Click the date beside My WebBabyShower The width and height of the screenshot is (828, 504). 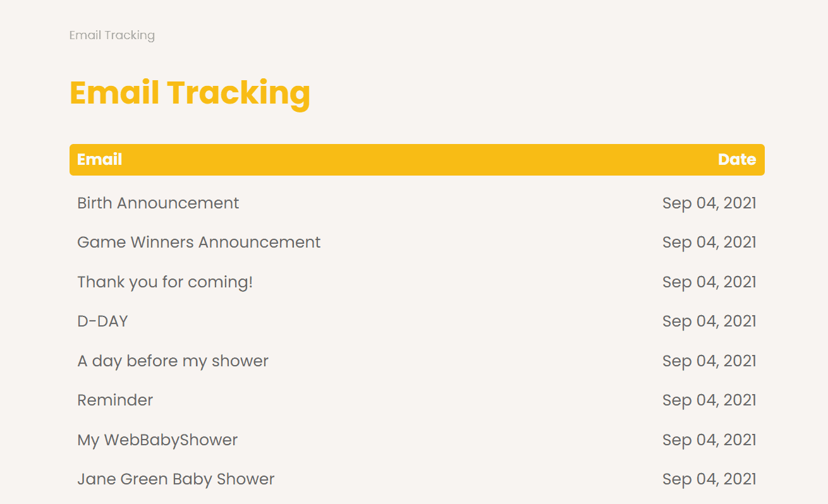pos(709,440)
